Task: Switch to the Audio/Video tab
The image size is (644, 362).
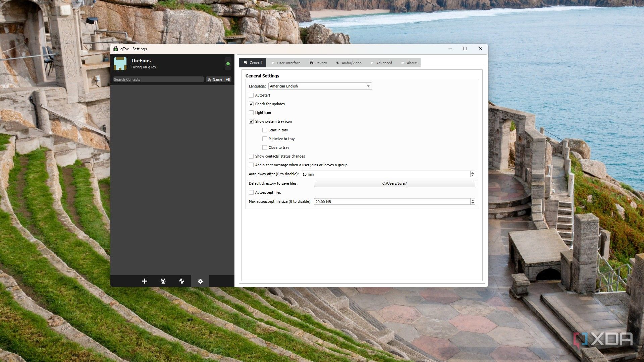Action: pyautogui.click(x=348, y=63)
